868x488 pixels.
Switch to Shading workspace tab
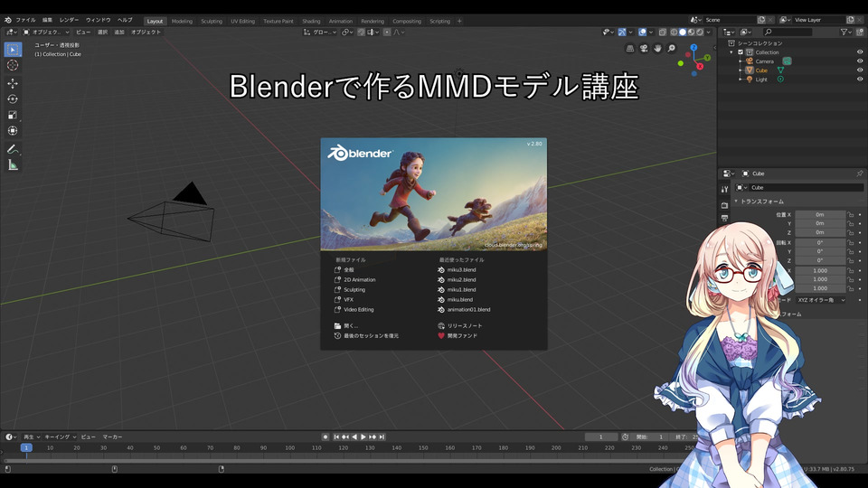point(311,21)
